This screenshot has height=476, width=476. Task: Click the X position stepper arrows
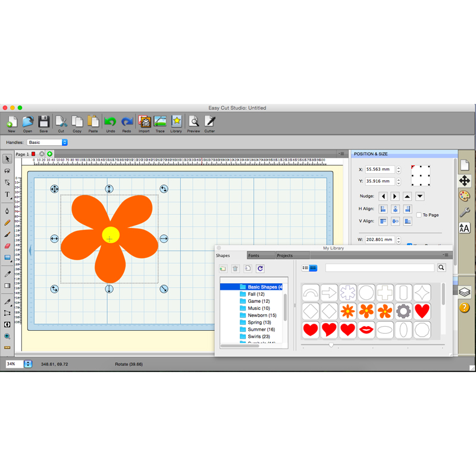point(398,170)
